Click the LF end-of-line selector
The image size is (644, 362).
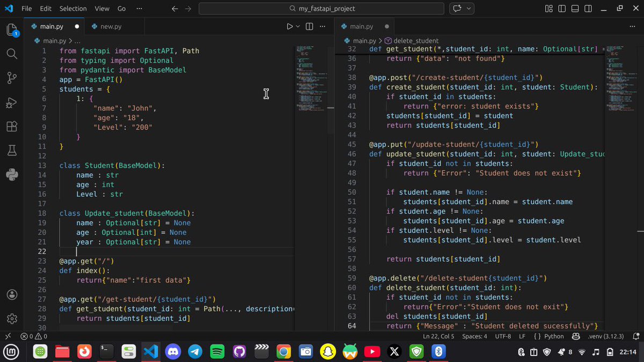tap(522, 336)
